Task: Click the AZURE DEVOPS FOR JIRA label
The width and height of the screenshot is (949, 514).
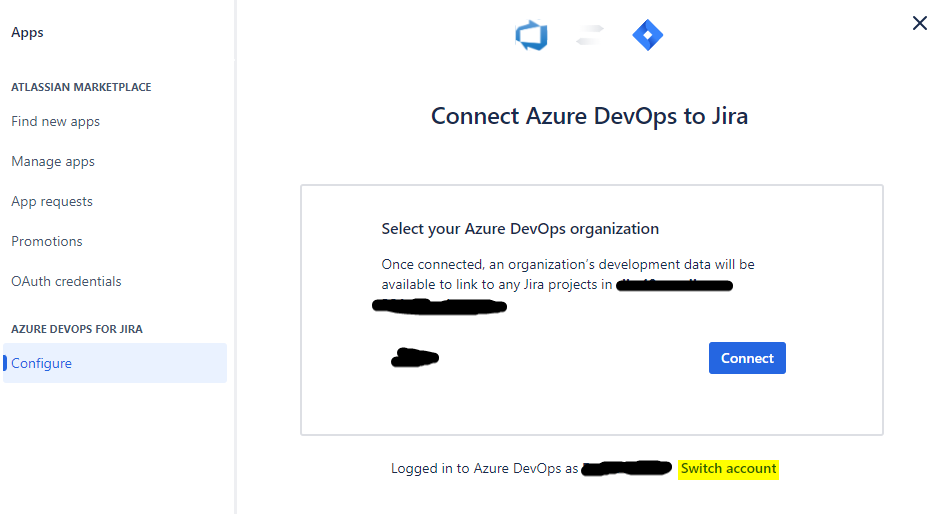Action: [x=77, y=329]
